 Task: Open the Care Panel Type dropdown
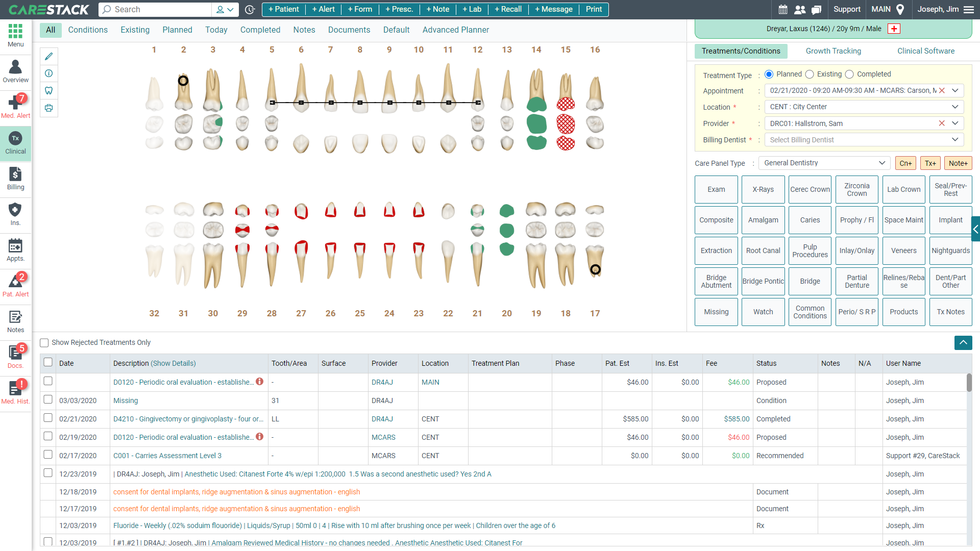click(824, 163)
